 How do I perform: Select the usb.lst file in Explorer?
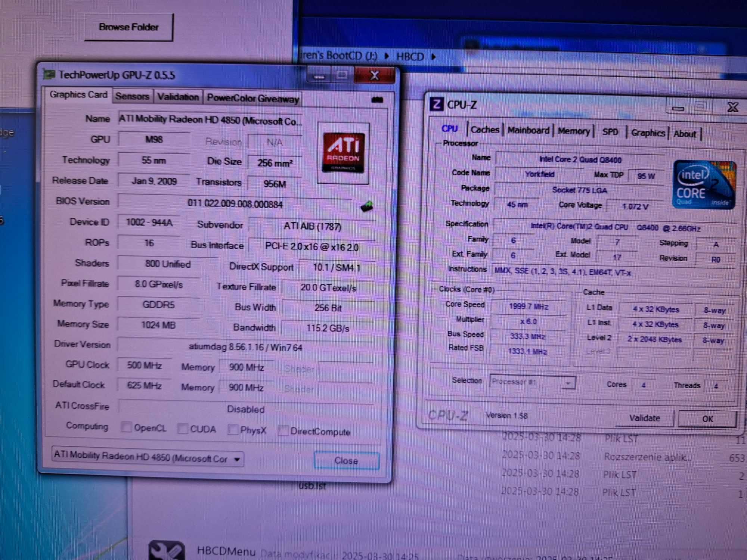click(x=312, y=486)
